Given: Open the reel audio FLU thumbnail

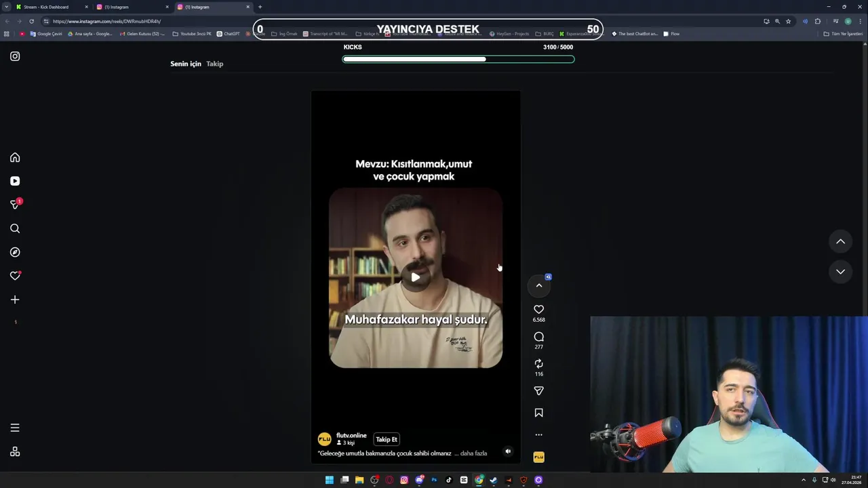Looking at the screenshot, I should click(x=538, y=457).
